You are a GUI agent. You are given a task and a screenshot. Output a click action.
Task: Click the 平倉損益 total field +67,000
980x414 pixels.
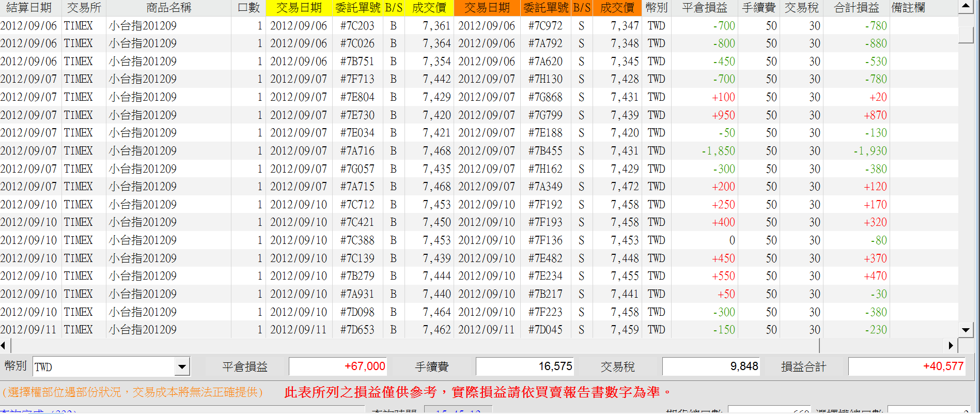(338, 366)
